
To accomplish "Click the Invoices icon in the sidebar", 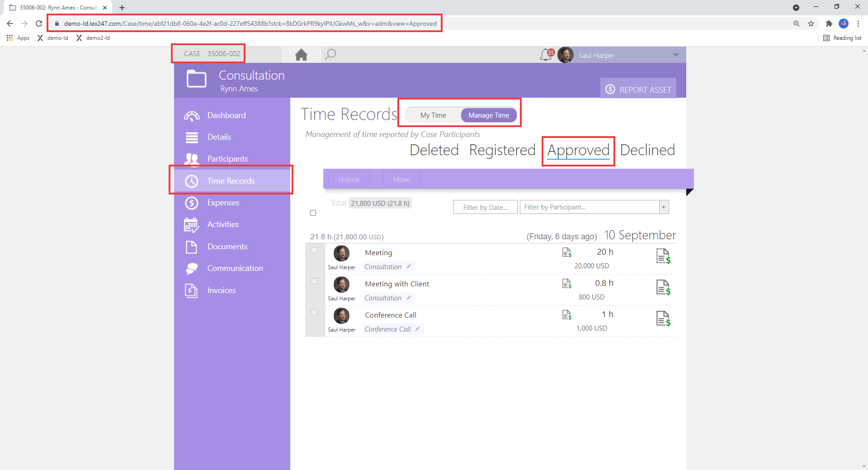I will click(192, 290).
